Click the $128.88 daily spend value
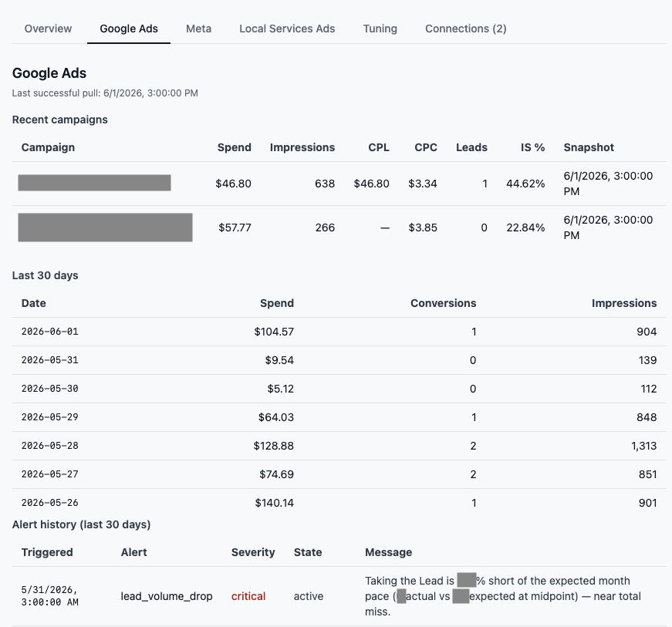This screenshot has width=672, height=627. tap(273, 446)
